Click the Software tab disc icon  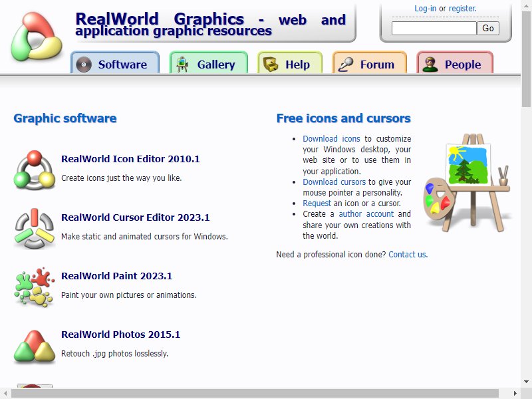click(84, 64)
